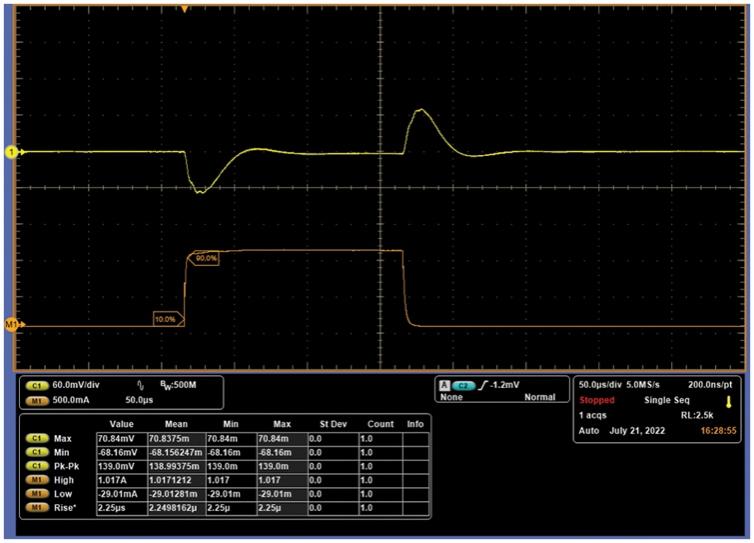Click the M1 math waveform reference marker

13,324
